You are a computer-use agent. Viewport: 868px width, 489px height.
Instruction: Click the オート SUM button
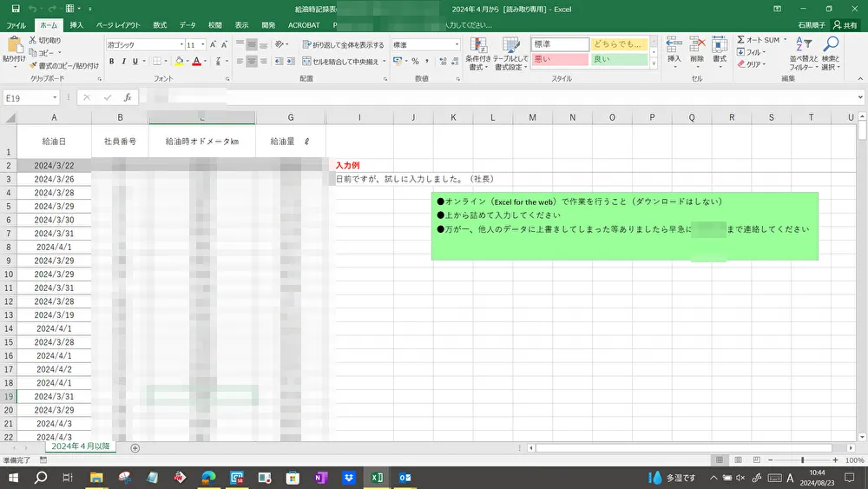[x=759, y=40]
